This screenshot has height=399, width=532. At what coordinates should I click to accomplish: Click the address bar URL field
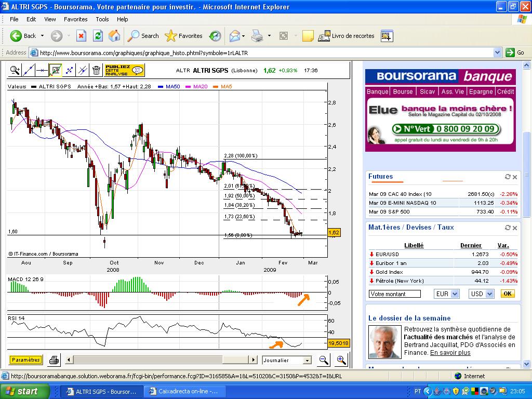pos(261,53)
